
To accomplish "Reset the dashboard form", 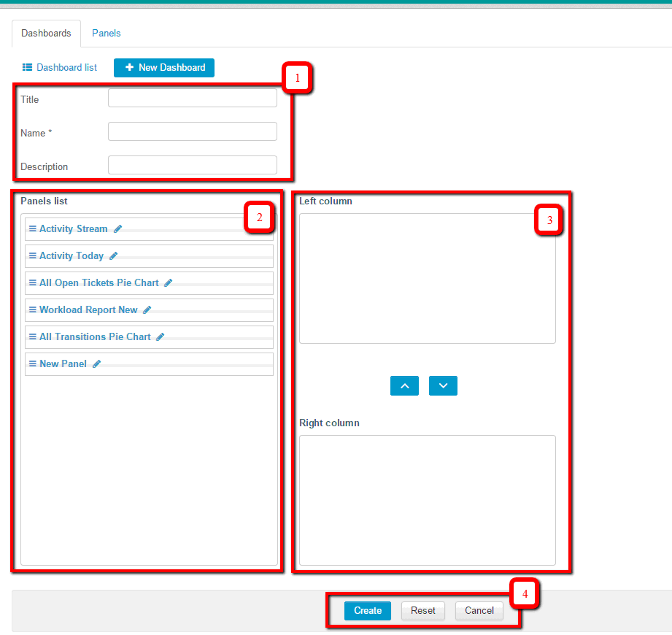I will [423, 611].
